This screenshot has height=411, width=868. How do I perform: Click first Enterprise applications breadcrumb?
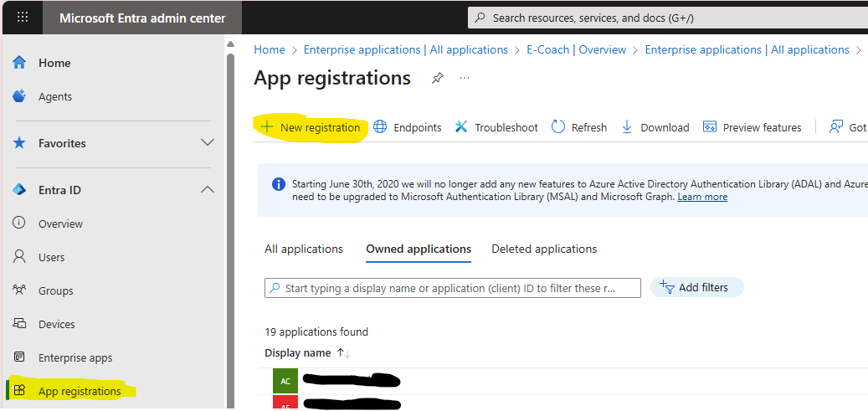point(406,50)
